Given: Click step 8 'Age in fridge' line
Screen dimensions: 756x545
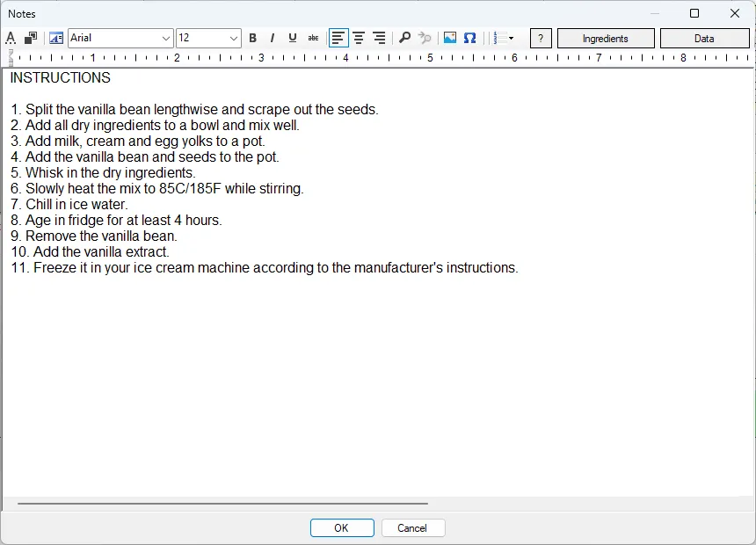Looking at the screenshot, I should (116, 221).
